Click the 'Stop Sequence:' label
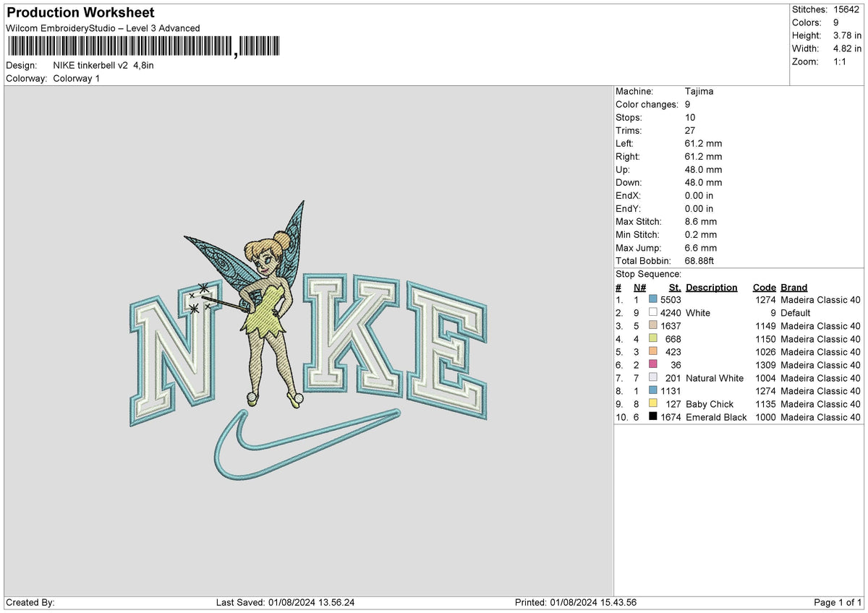The width and height of the screenshot is (868, 613). (x=648, y=274)
